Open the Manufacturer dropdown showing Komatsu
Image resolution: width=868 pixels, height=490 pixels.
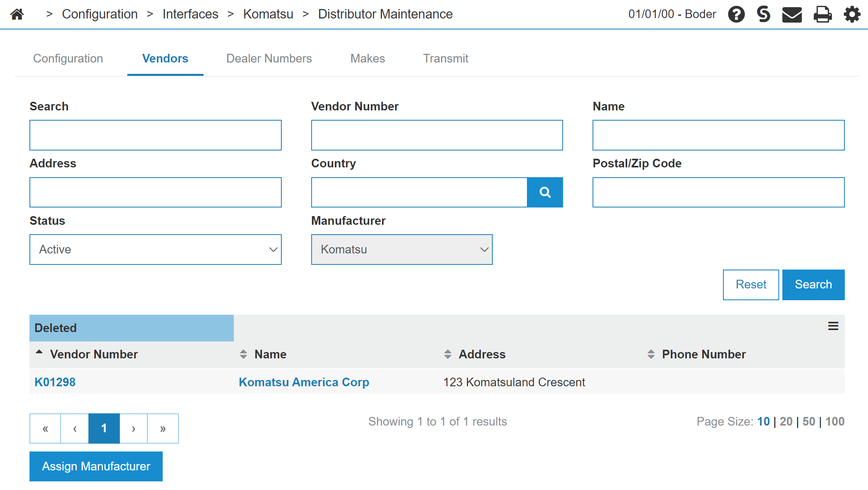pyautogui.click(x=402, y=250)
